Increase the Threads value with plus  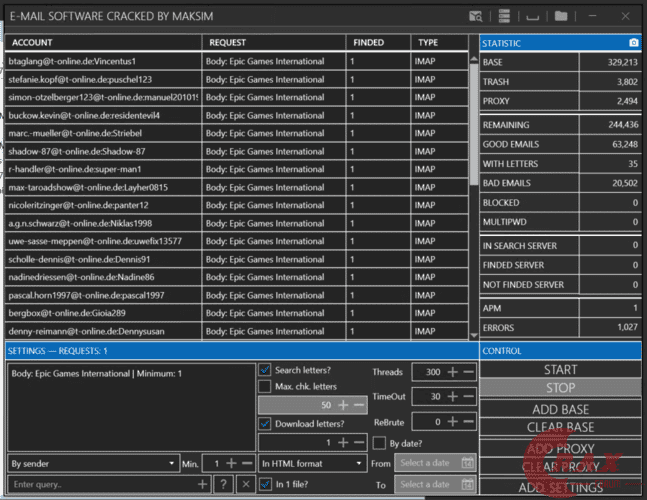coord(453,372)
